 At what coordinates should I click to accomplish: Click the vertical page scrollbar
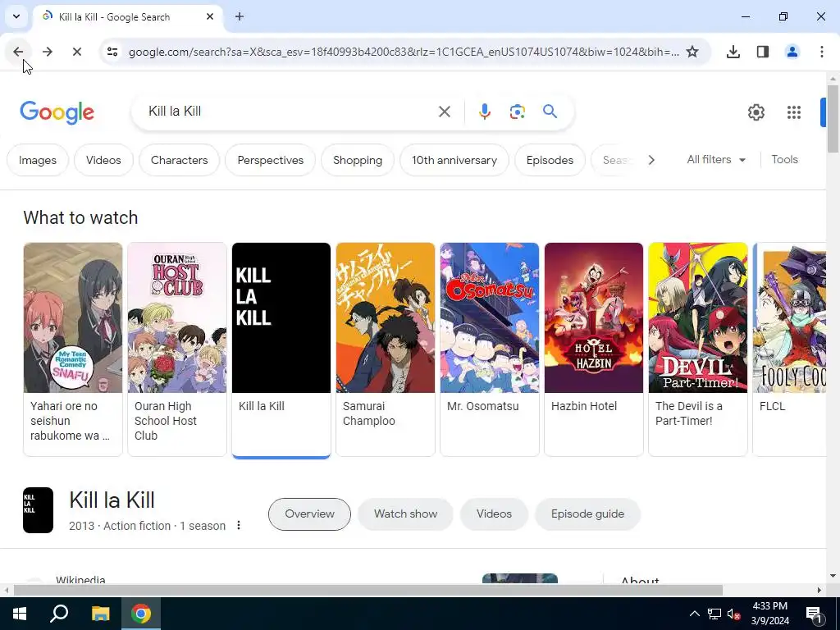(833, 118)
